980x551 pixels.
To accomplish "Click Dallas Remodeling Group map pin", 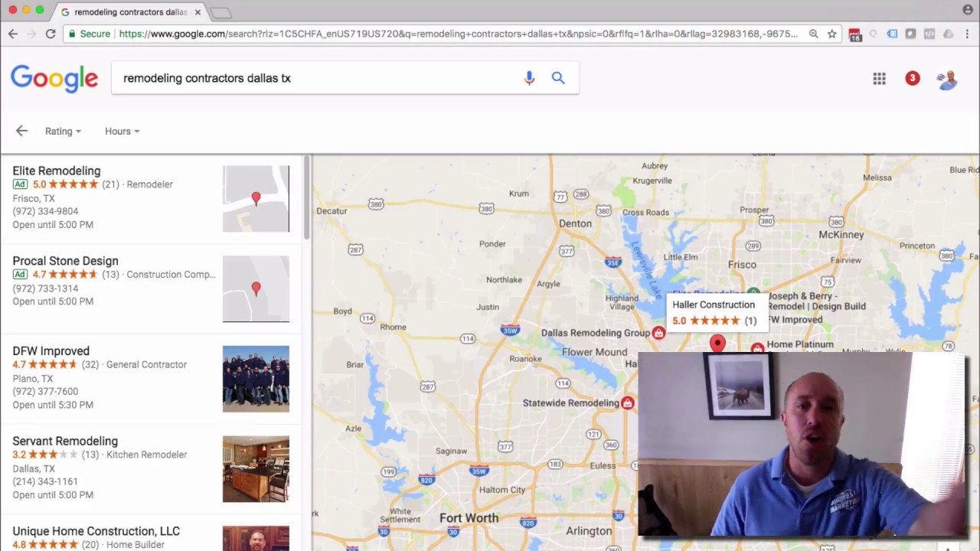I will point(658,333).
